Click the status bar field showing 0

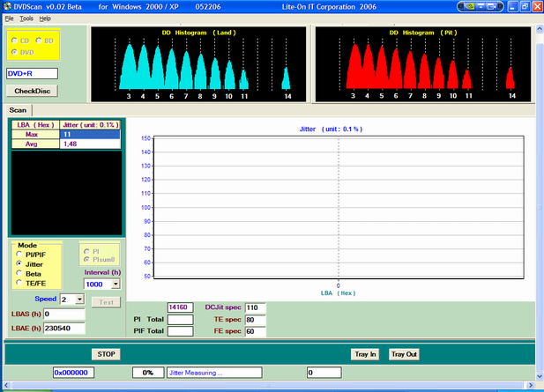[324, 373]
